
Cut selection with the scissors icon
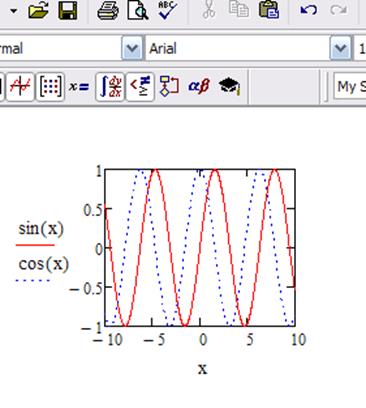pyautogui.click(x=209, y=10)
